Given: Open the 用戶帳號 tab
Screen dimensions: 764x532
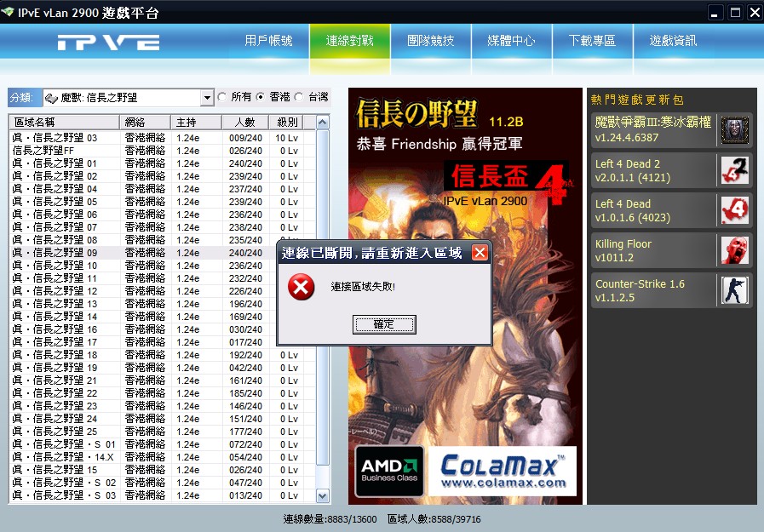Looking at the screenshot, I should [x=268, y=41].
